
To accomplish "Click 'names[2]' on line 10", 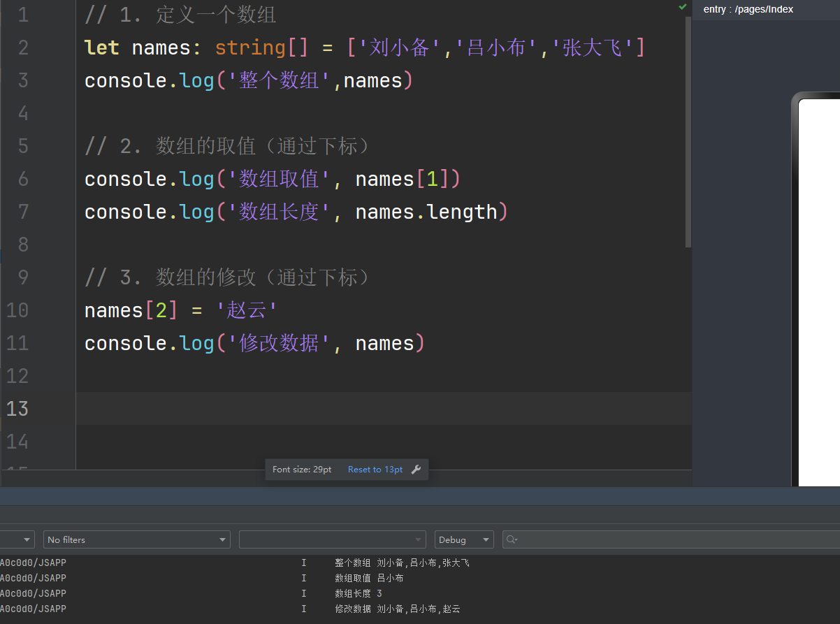I will [x=131, y=310].
